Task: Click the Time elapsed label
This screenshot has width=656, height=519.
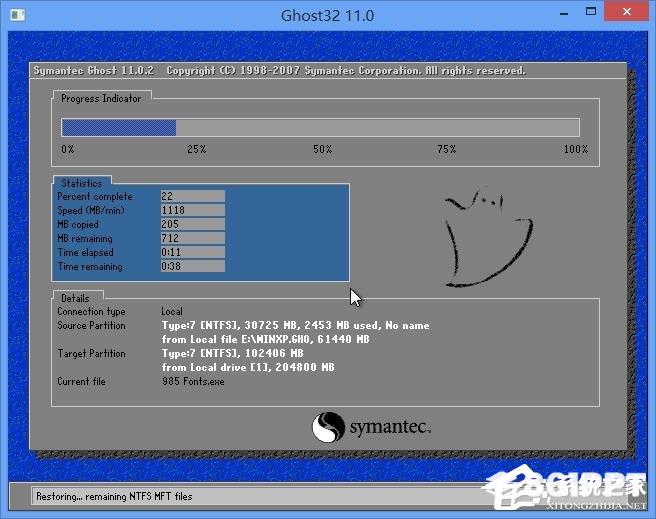Action: [85, 253]
